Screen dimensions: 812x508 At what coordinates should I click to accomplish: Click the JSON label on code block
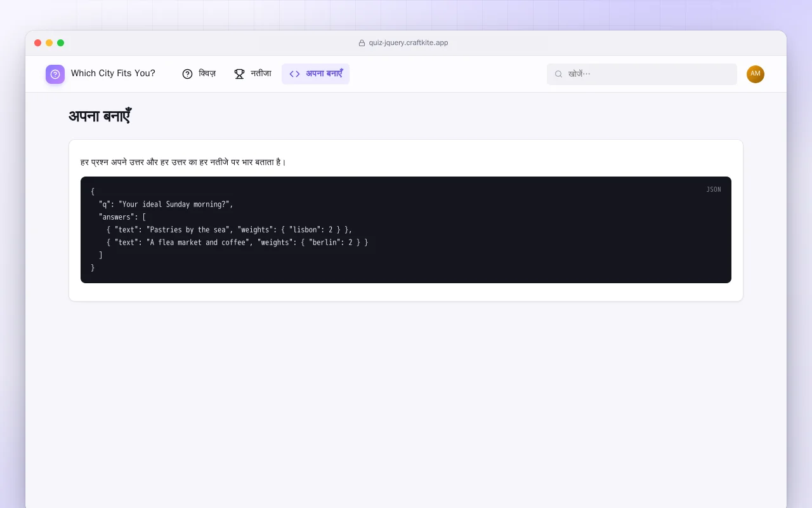tap(714, 189)
